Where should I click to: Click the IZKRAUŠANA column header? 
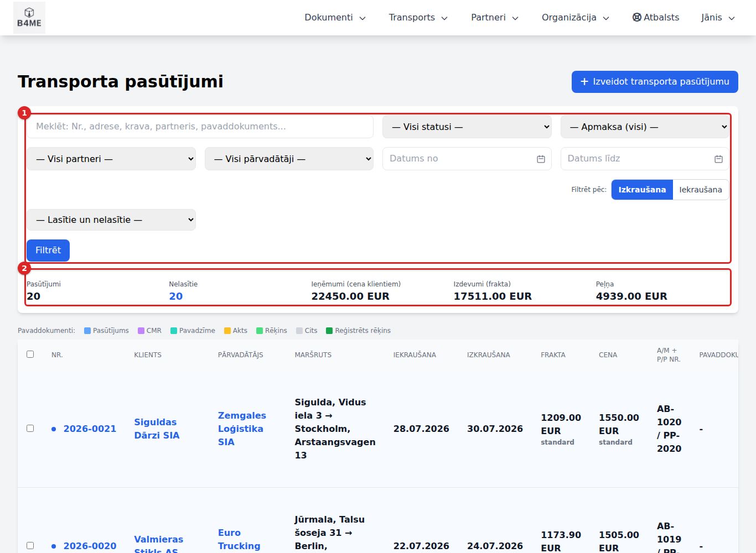click(489, 355)
